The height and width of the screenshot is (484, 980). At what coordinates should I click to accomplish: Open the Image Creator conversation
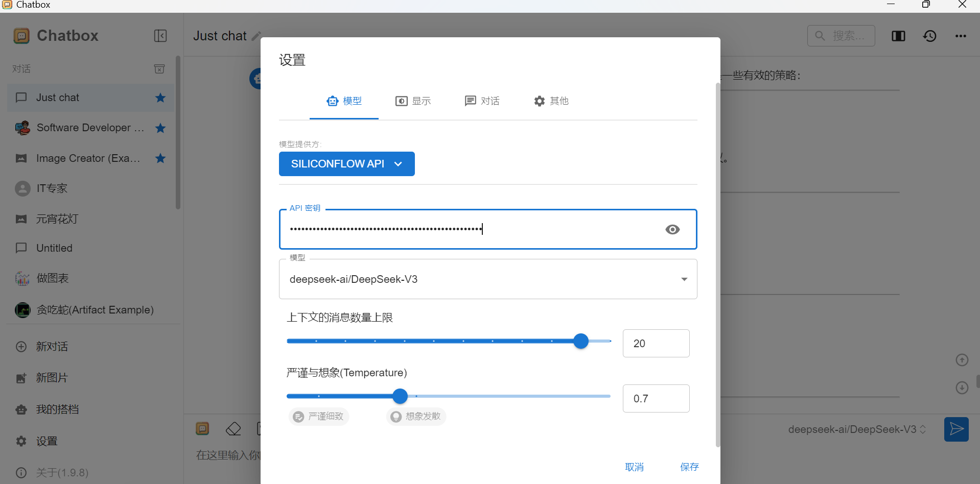(91, 158)
